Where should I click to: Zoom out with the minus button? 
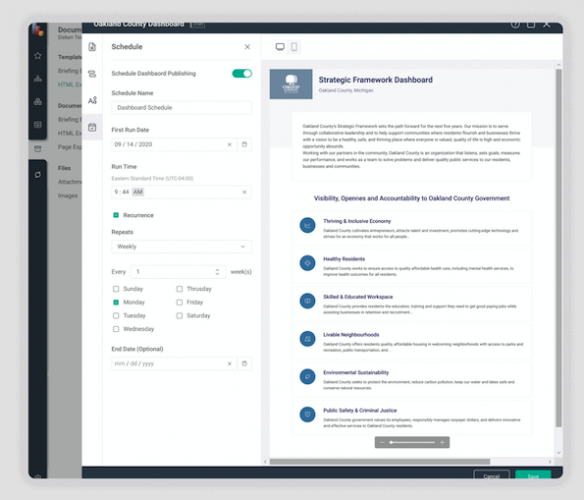pos(382,443)
